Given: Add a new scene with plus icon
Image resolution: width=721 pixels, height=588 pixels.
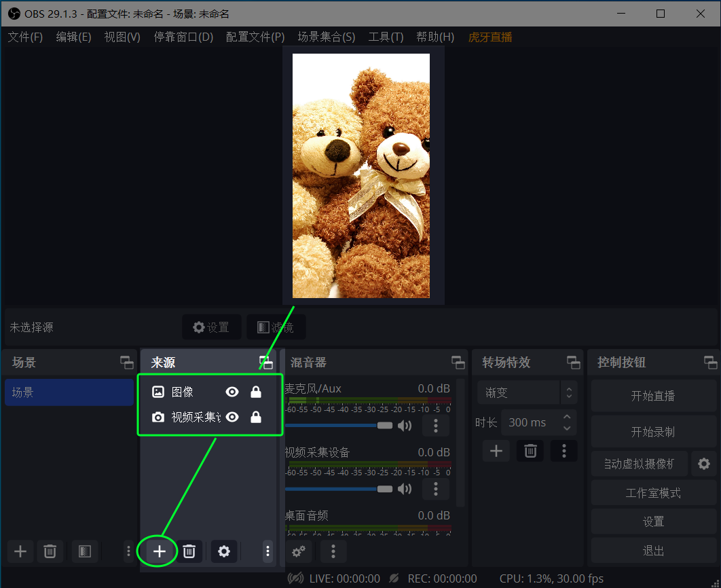Looking at the screenshot, I should [x=20, y=551].
